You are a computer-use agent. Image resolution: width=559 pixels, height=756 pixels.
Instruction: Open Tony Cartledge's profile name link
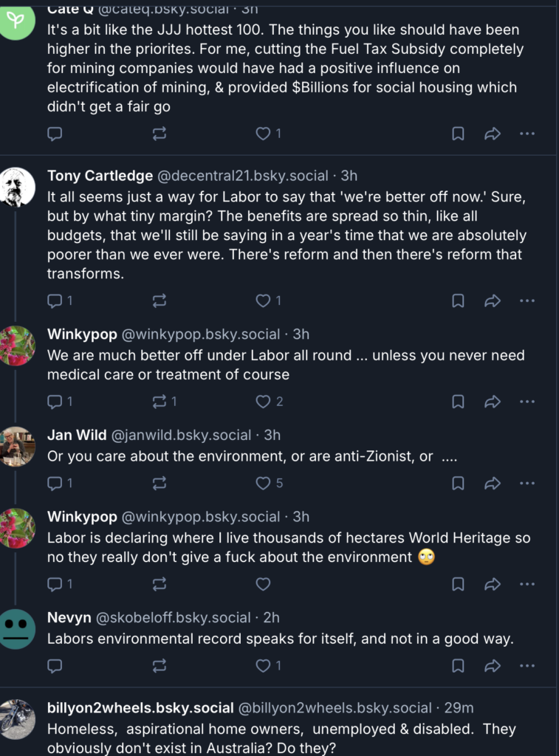coord(100,176)
